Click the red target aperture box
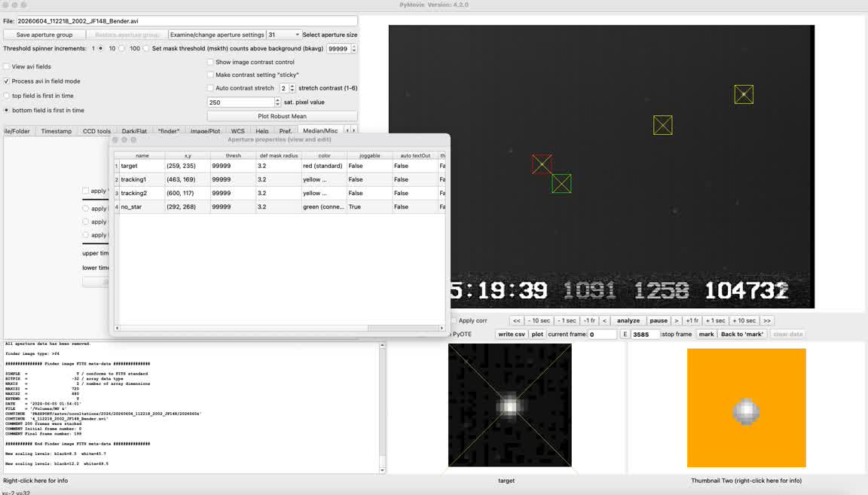The width and height of the screenshot is (868, 495). [542, 164]
